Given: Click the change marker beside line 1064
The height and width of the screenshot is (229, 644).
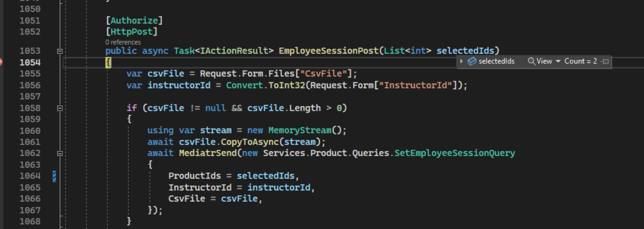Looking at the screenshot, I should 54,176.
